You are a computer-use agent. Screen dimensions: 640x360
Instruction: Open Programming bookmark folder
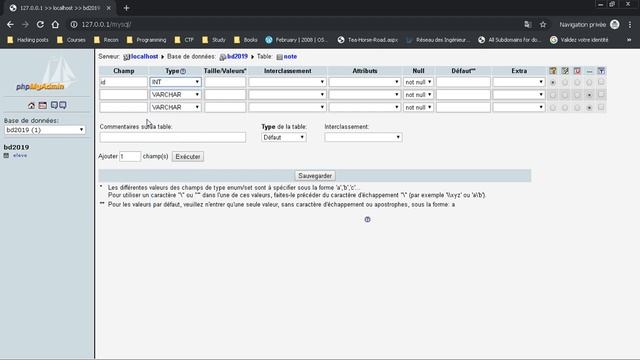[147, 40]
